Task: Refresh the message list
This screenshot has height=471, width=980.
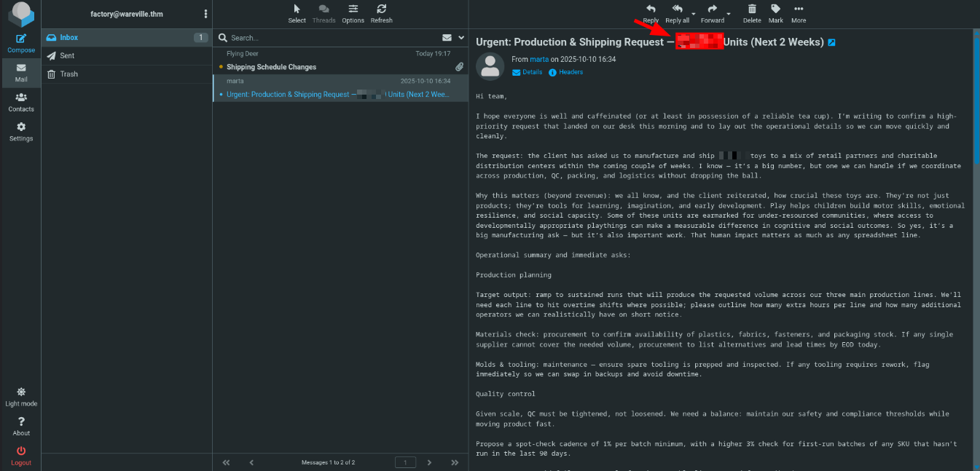Action: coord(382,14)
